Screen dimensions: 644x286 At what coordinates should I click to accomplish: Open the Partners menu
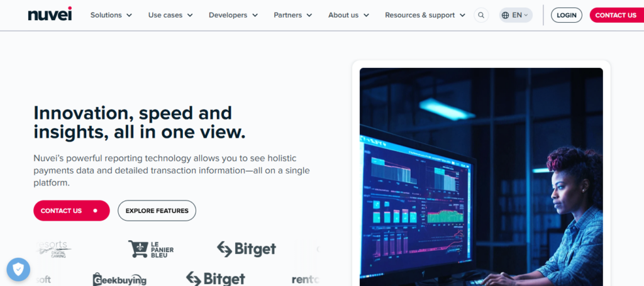(293, 15)
